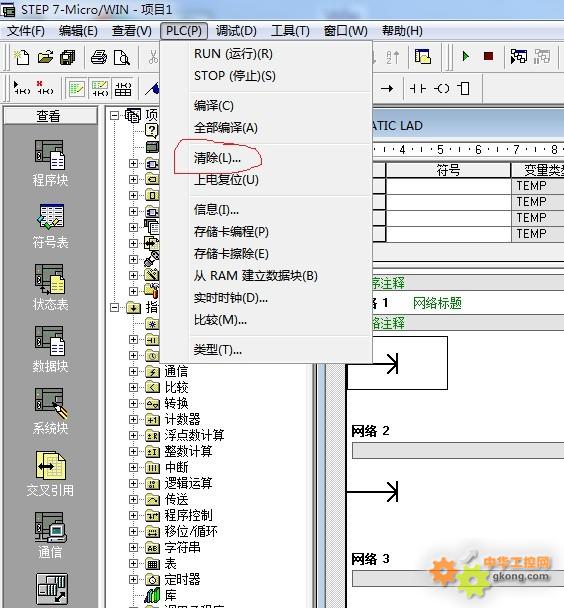Open 交叉引用 in the view bar
Image resolution: width=564 pixels, height=608 pixels.
50,474
